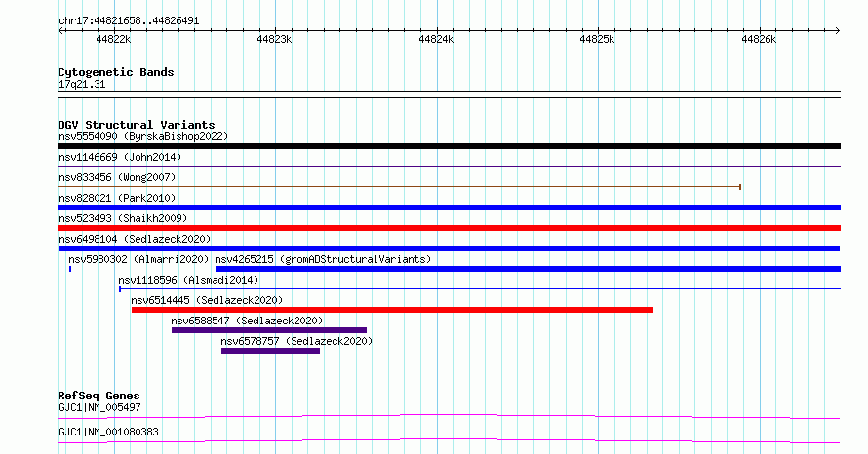Click the red nsv6514445 variant bar
Image resolution: width=868 pixels, height=454 pixels.
392,310
